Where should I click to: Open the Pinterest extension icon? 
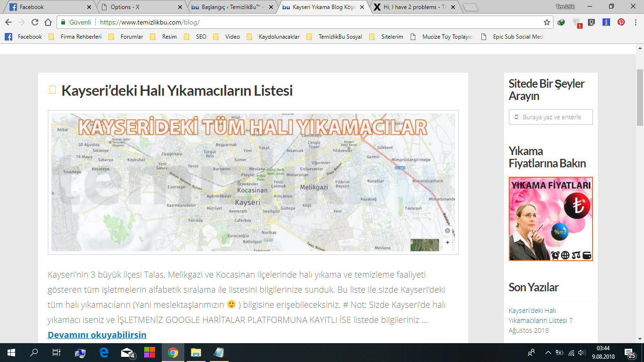[x=621, y=22]
